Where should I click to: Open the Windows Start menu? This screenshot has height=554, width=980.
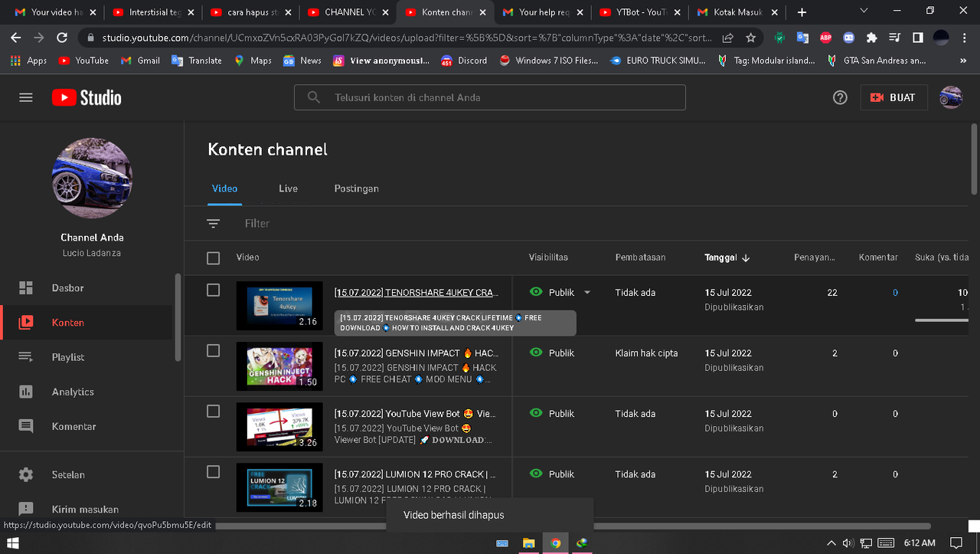tap(12, 543)
